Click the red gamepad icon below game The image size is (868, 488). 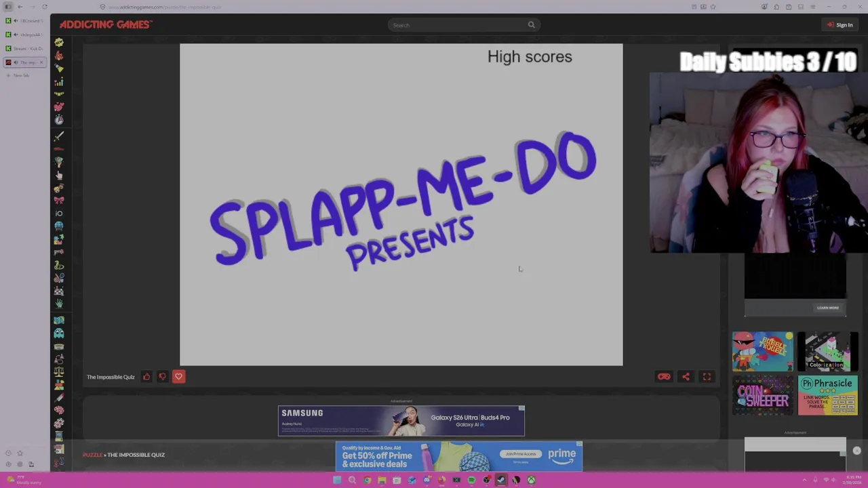(664, 377)
